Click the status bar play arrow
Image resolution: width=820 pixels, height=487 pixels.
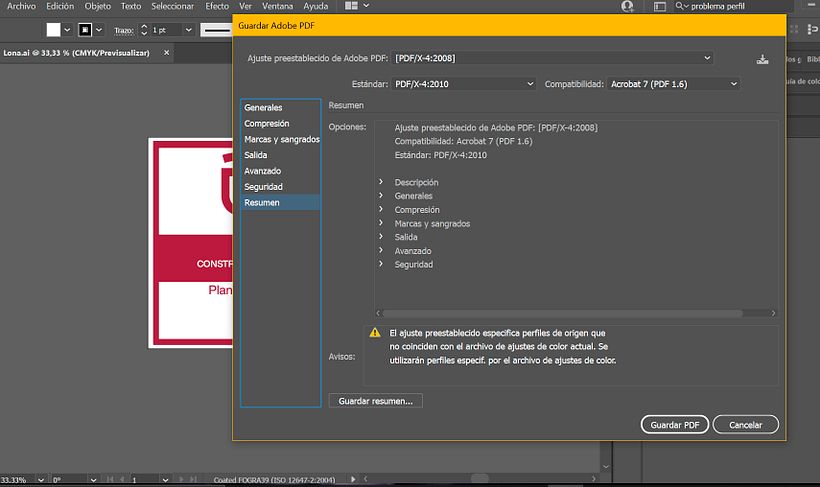tap(353, 479)
